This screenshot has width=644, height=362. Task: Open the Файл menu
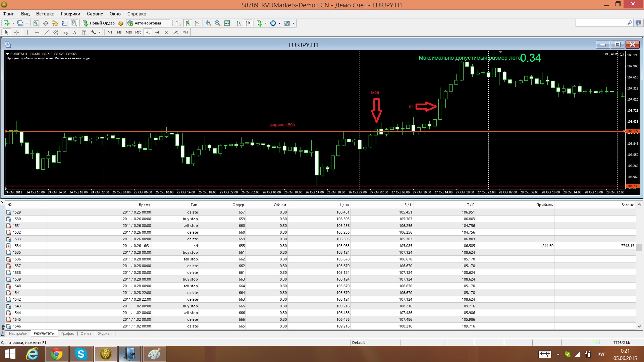tap(9, 14)
